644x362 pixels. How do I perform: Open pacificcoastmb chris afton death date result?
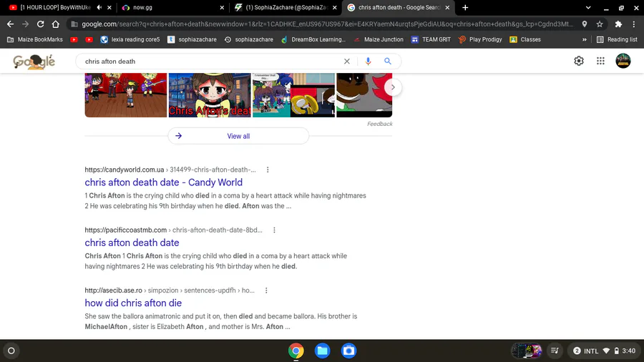132,243
